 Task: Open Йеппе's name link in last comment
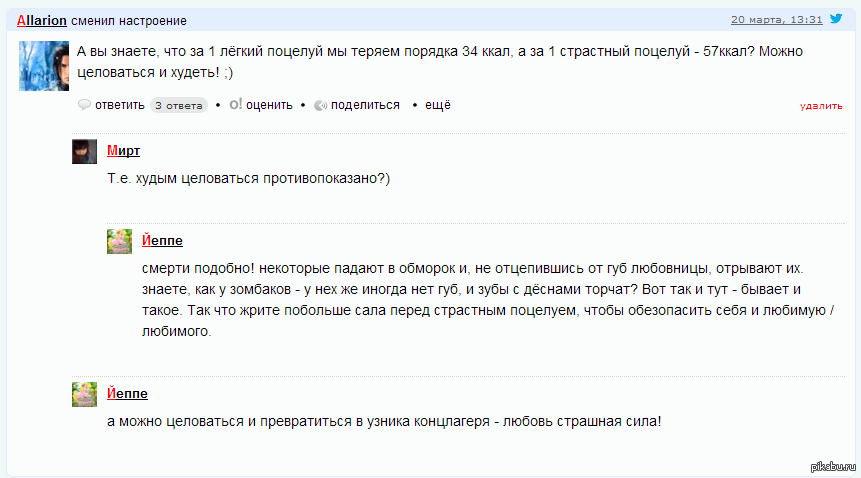[x=127, y=393]
